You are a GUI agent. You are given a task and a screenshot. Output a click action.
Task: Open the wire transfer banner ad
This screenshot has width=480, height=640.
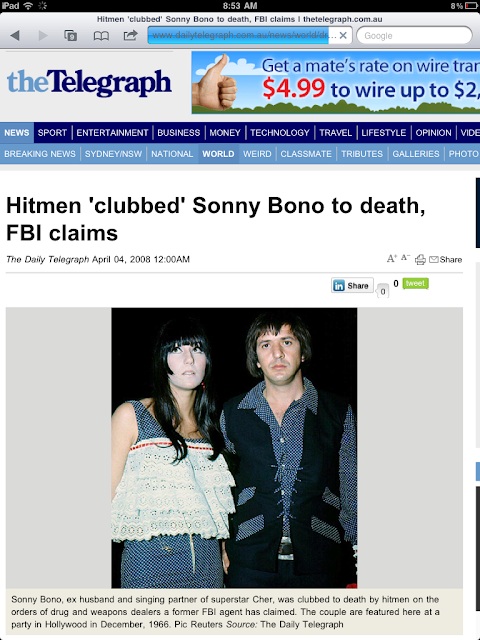(x=336, y=82)
